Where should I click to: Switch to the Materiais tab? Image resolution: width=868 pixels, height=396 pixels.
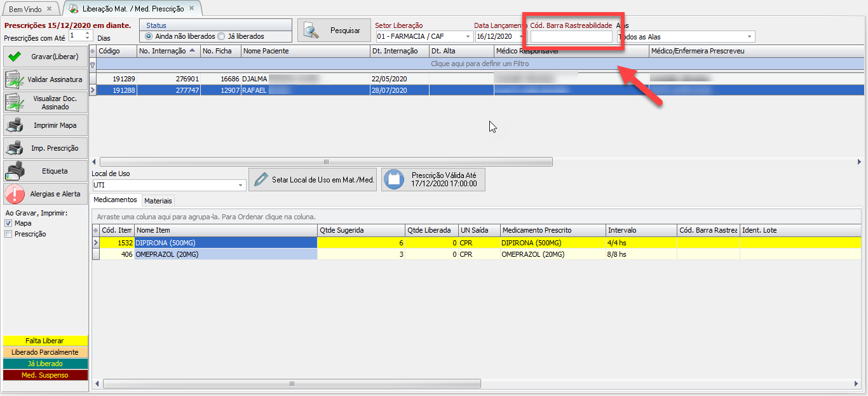[x=158, y=200]
